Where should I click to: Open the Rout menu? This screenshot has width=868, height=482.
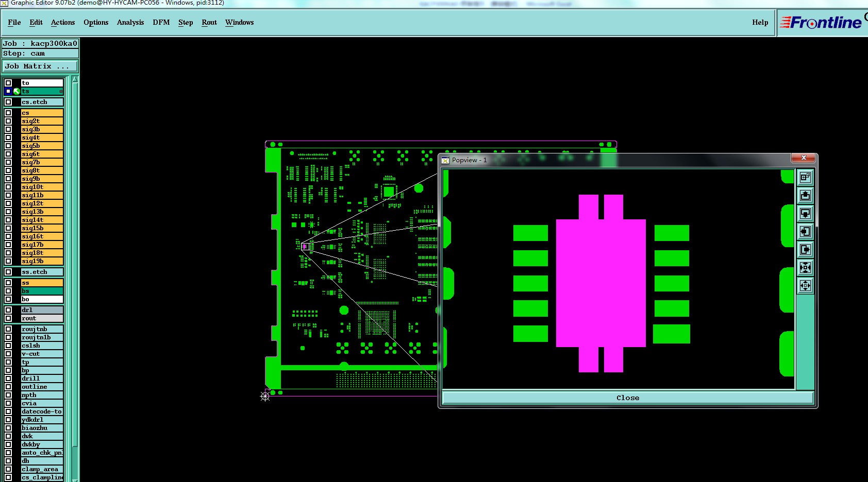(x=209, y=22)
